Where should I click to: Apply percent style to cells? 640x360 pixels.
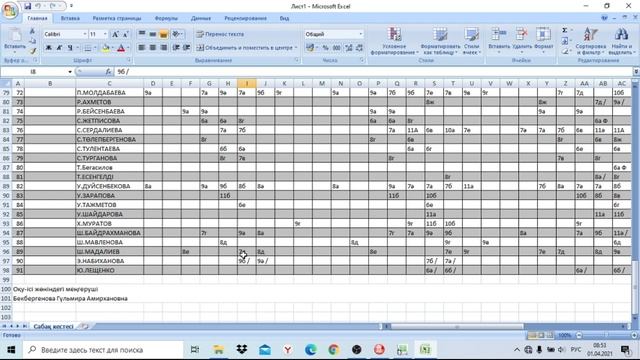click(x=325, y=48)
